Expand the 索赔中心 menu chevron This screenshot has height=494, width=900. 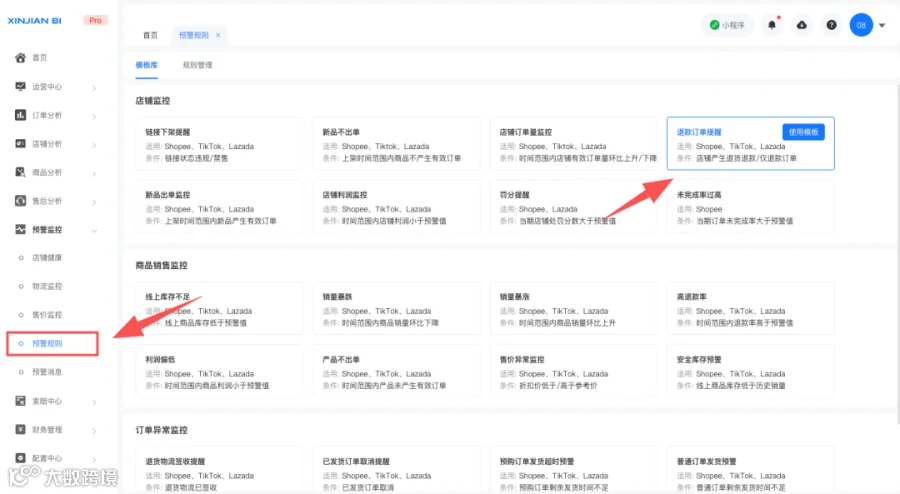tap(94, 402)
